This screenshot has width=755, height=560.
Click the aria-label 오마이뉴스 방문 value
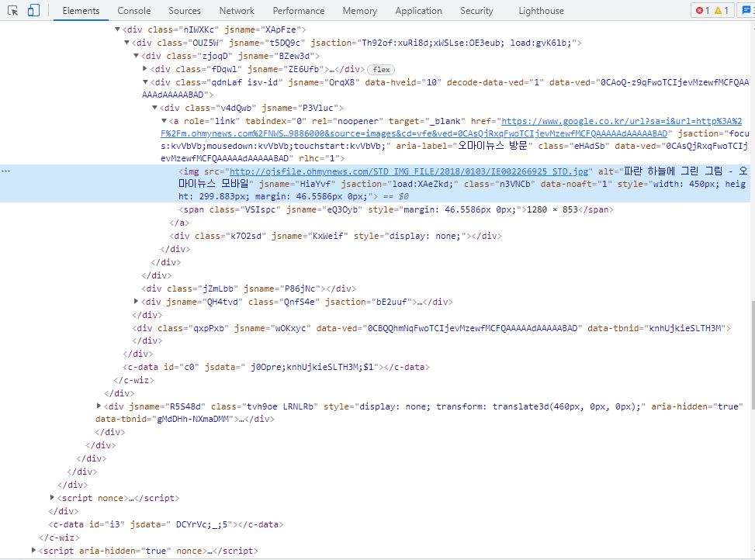(x=492, y=146)
